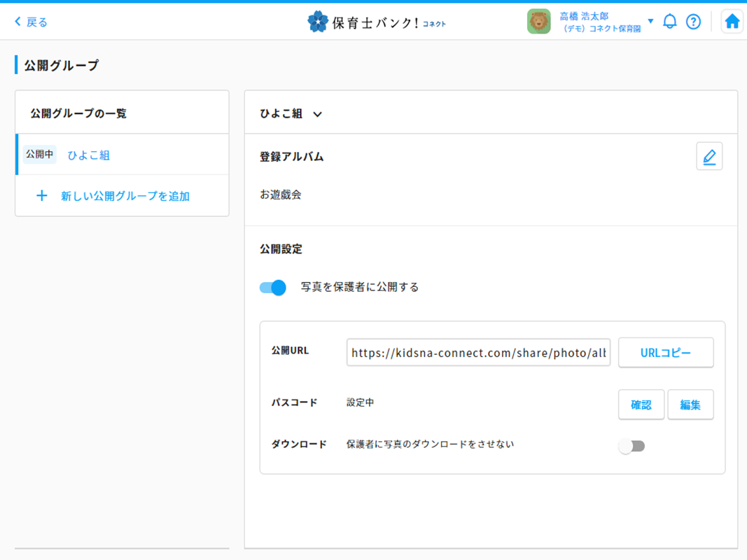Click the back arrow 戻る
The height and width of the screenshot is (560, 747).
tap(31, 22)
